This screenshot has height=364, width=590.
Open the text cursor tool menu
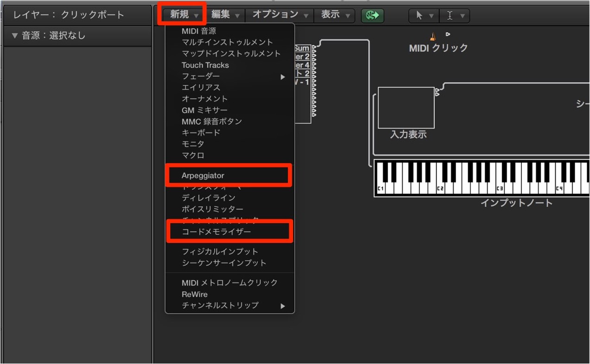[x=455, y=16]
